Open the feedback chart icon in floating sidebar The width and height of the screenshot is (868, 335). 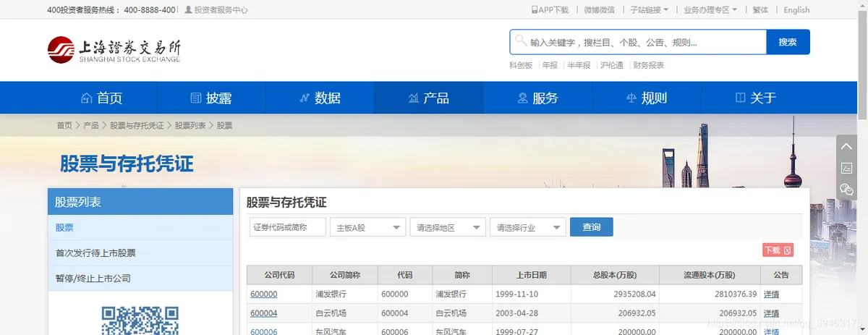pos(846,168)
